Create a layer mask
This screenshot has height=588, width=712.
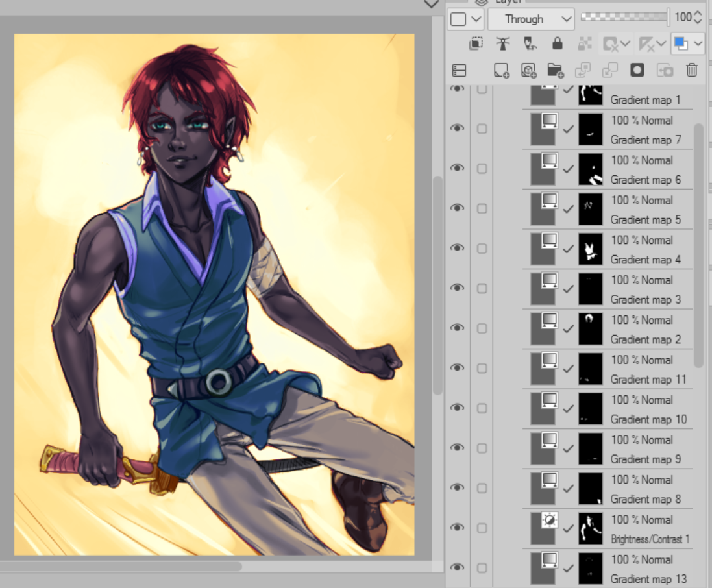(x=637, y=70)
